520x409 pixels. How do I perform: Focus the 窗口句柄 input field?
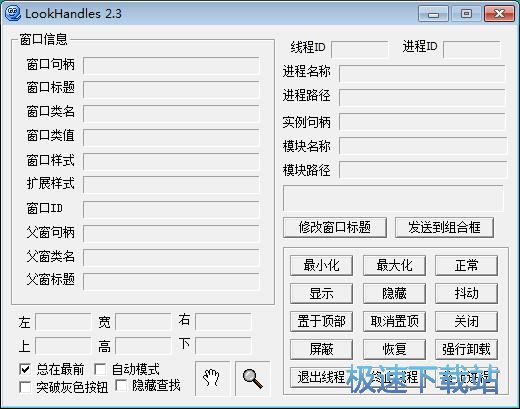171,65
